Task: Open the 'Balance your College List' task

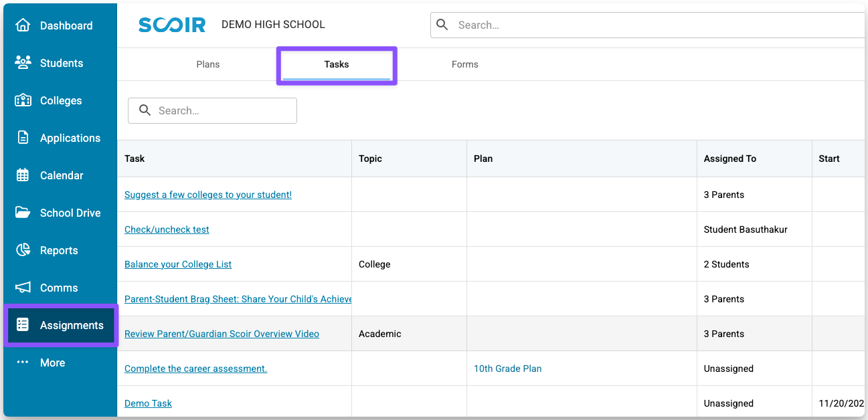Action: pyautogui.click(x=178, y=264)
